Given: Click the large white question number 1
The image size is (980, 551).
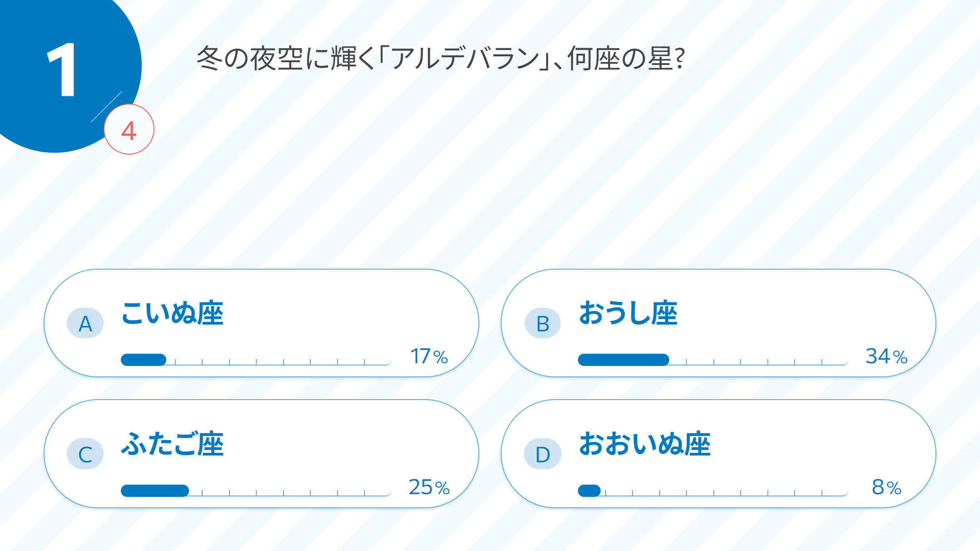Looking at the screenshot, I should click(x=62, y=70).
